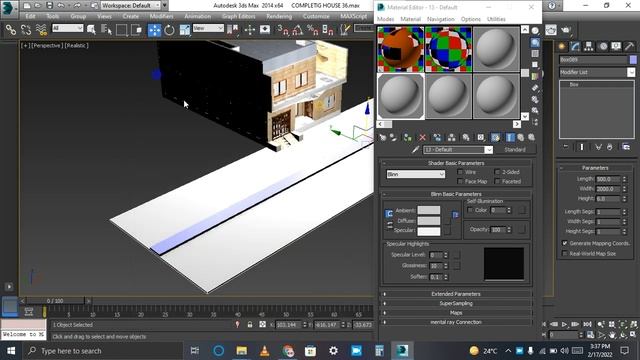Enable the Wire checkbox

click(x=460, y=172)
